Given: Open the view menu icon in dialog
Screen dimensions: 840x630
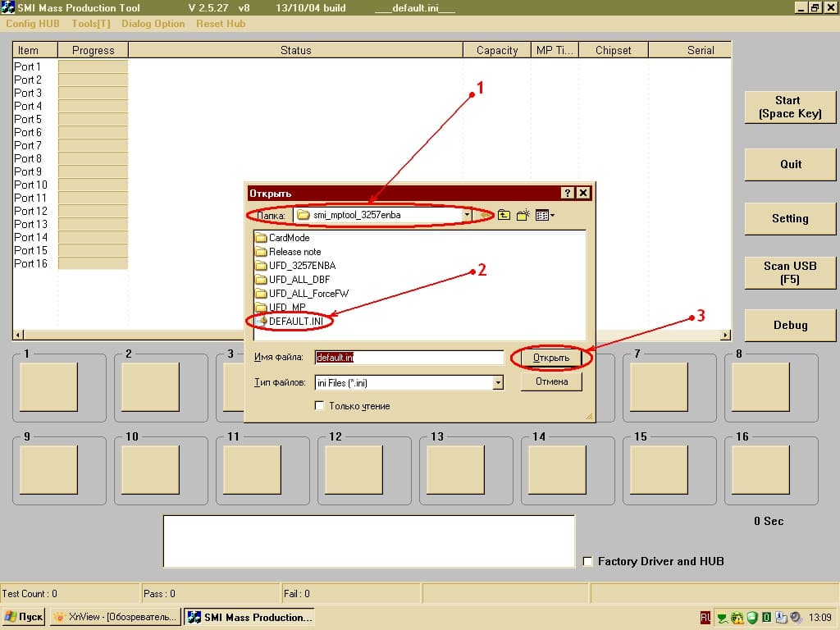Looking at the screenshot, I should coord(542,216).
